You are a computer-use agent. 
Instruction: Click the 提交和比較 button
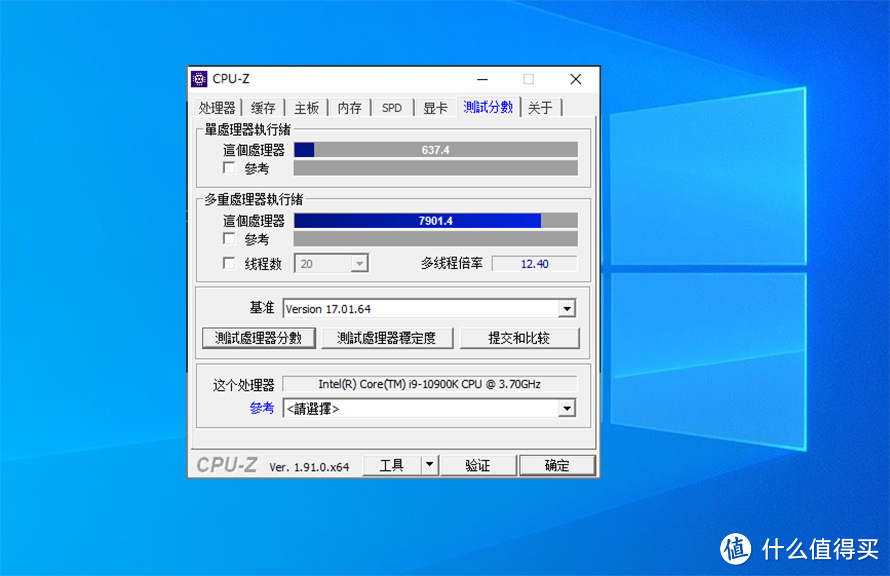(519, 338)
